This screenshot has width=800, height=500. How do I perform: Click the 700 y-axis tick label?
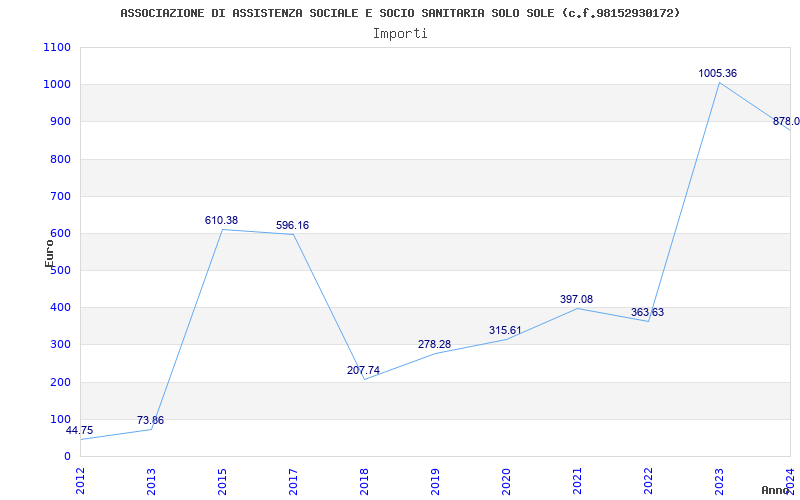61,196
